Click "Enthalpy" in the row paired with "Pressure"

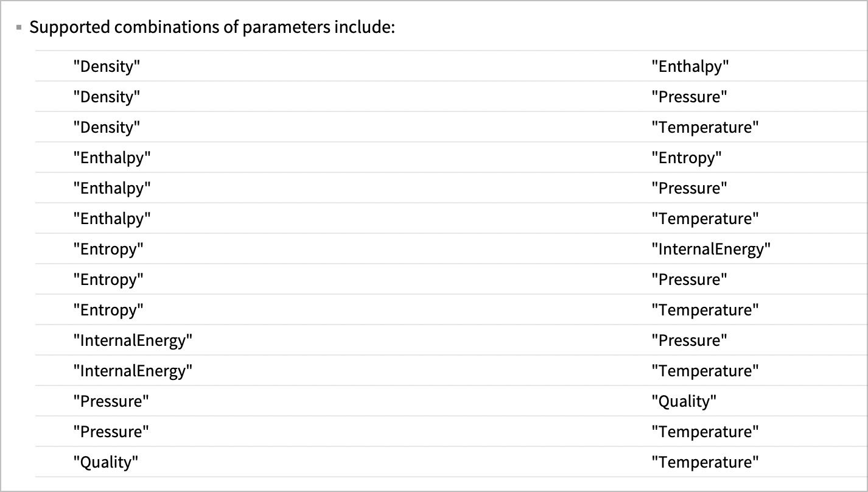point(111,188)
